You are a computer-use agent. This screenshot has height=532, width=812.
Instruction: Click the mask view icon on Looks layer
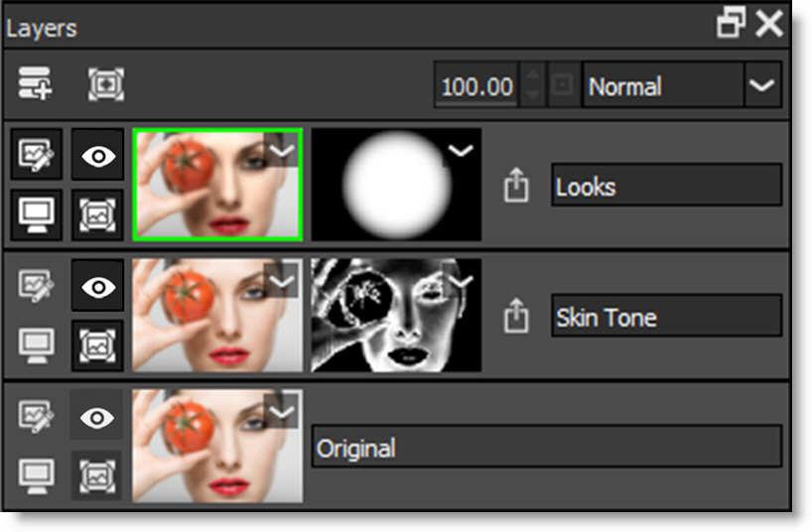pyautogui.click(x=96, y=213)
